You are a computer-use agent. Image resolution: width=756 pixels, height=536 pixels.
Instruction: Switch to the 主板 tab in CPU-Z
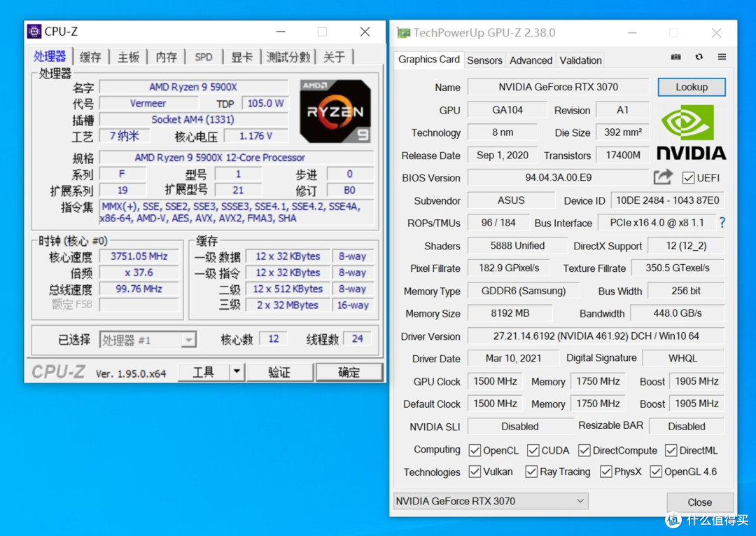(128, 57)
